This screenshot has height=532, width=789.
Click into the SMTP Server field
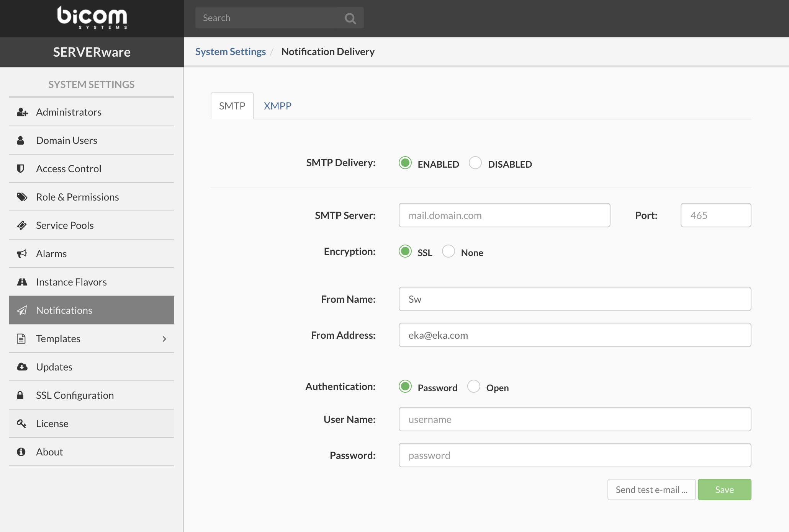(504, 215)
